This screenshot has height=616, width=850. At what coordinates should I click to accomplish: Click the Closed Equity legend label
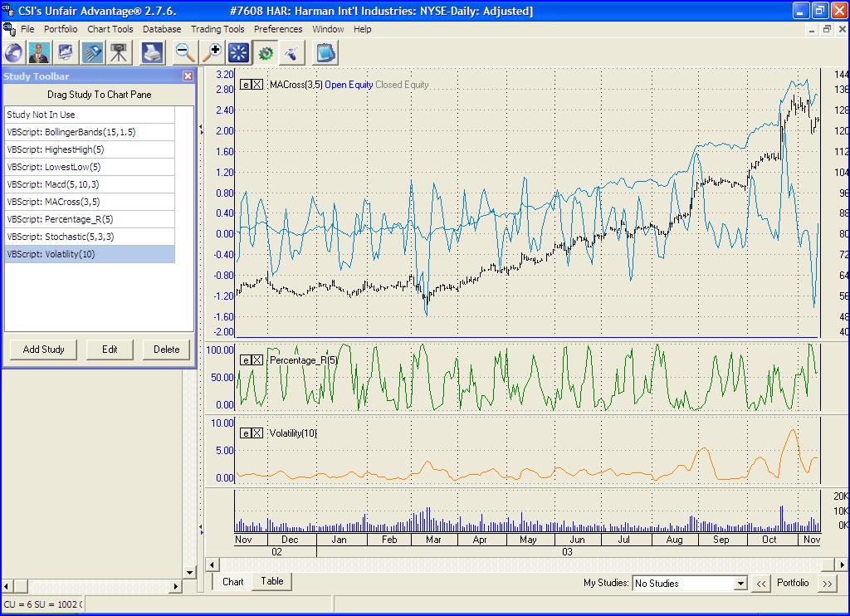402,85
